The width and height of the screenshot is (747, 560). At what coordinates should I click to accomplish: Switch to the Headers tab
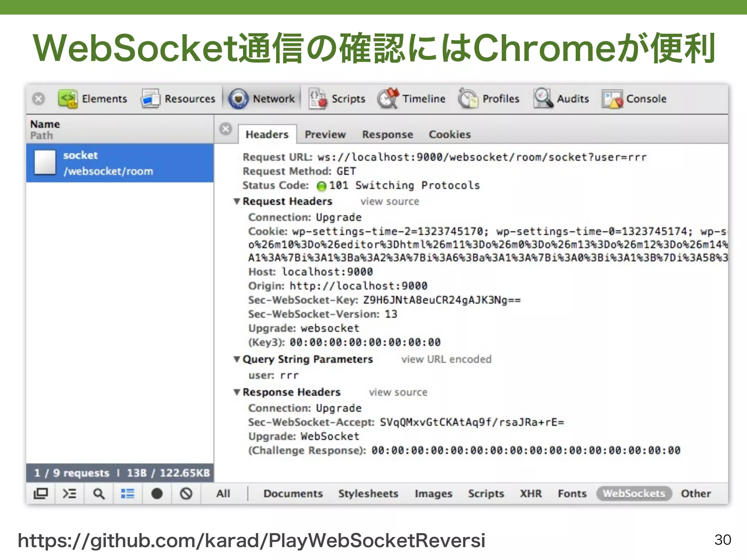tap(267, 135)
